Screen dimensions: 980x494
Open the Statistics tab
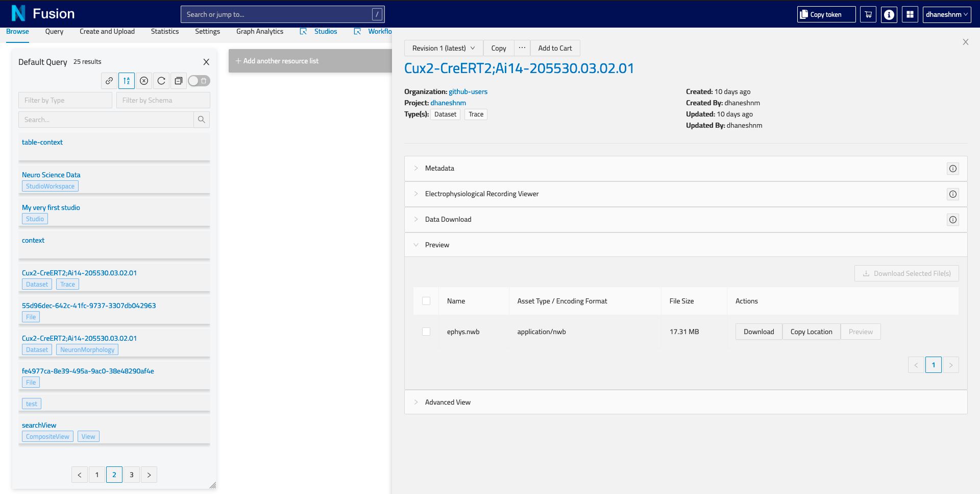pyautogui.click(x=165, y=32)
